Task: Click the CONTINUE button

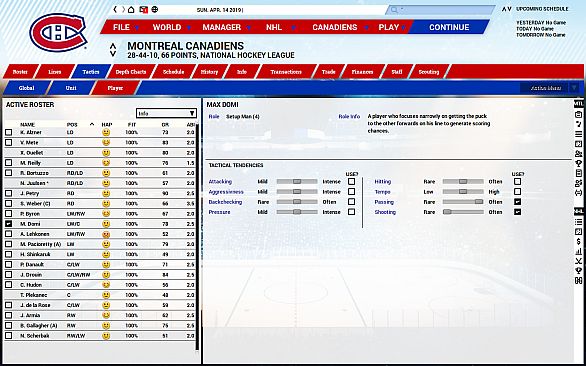Action: (449, 27)
